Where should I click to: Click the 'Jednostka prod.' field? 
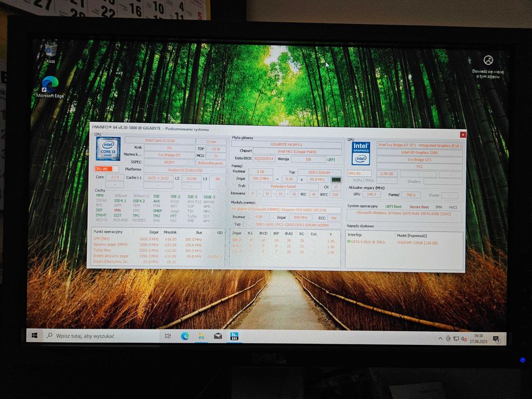(211, 163)
